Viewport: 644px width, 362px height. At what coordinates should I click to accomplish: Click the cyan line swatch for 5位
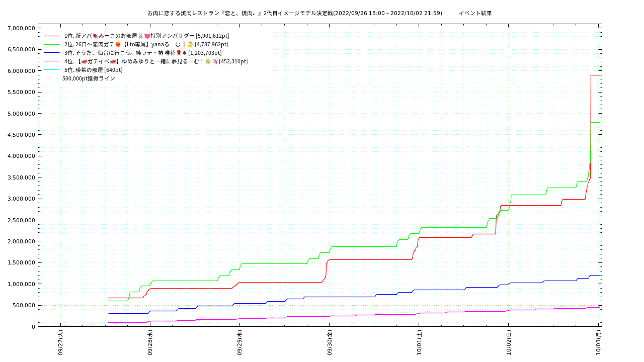pyautogui.click(x=52, y=70)
